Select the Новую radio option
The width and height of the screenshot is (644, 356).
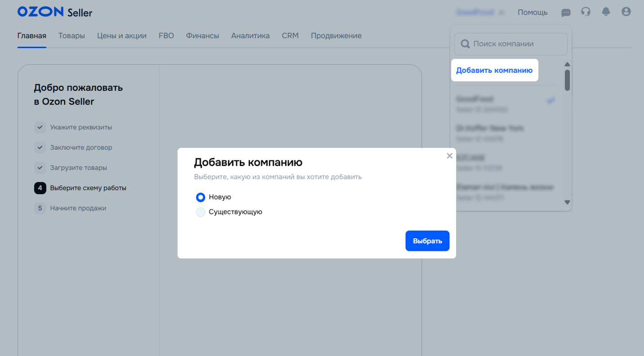(x=201, y=197)
